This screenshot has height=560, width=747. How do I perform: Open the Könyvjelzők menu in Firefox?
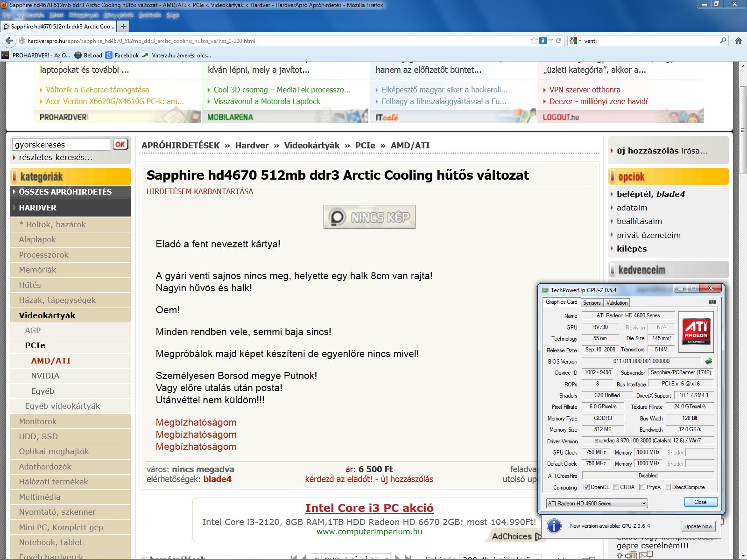pos(119,15)
